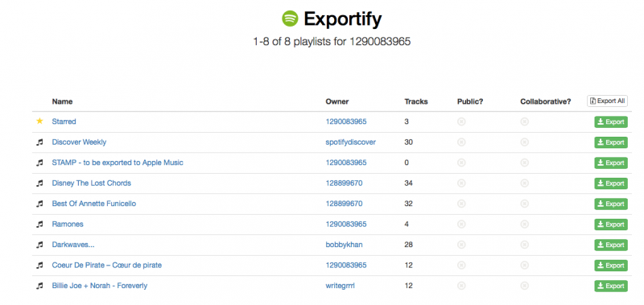This screenshot has height=305, width=644.
Task: Click the Public? column header
Action: [x=470, y=101]
